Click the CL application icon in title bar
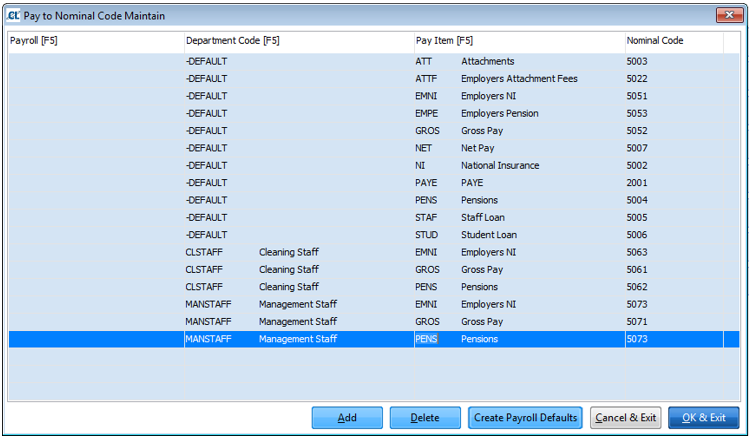The height and width of the screenshot is (439, 751). (x=13, y=16)
